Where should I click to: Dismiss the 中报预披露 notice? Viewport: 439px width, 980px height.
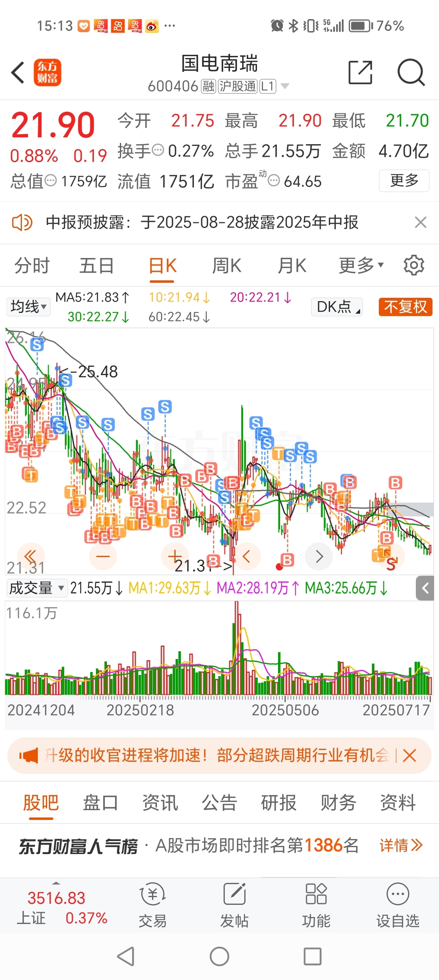click(x=420, y=222)
